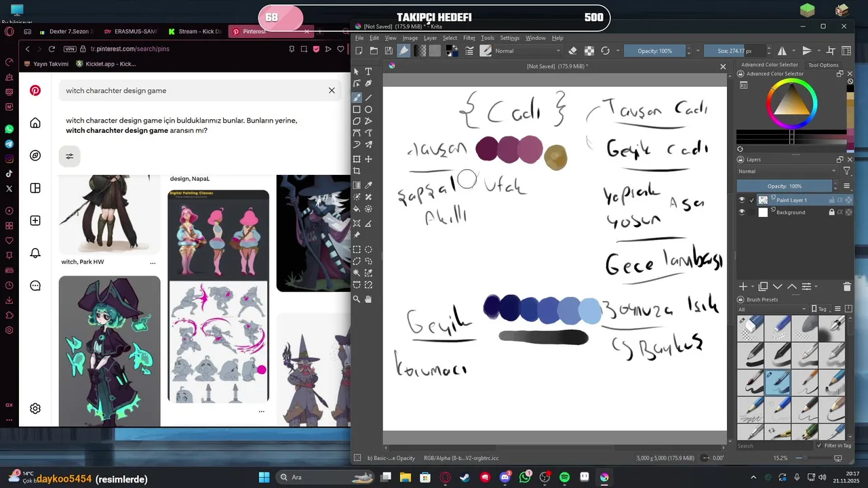
Task: Select the Move tool in Krita toolbox
Action: (x=368, y=159)
